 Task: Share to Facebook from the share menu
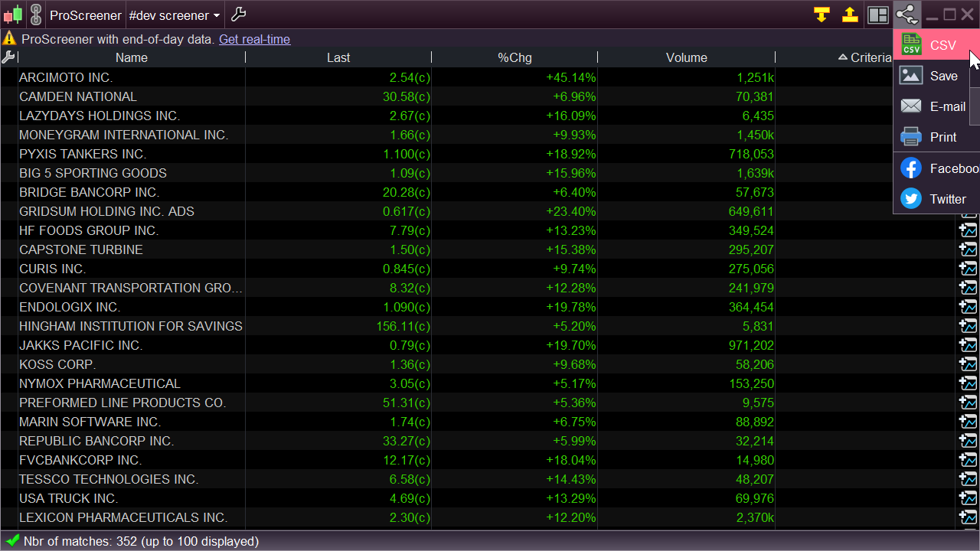[x=936, y=168]
